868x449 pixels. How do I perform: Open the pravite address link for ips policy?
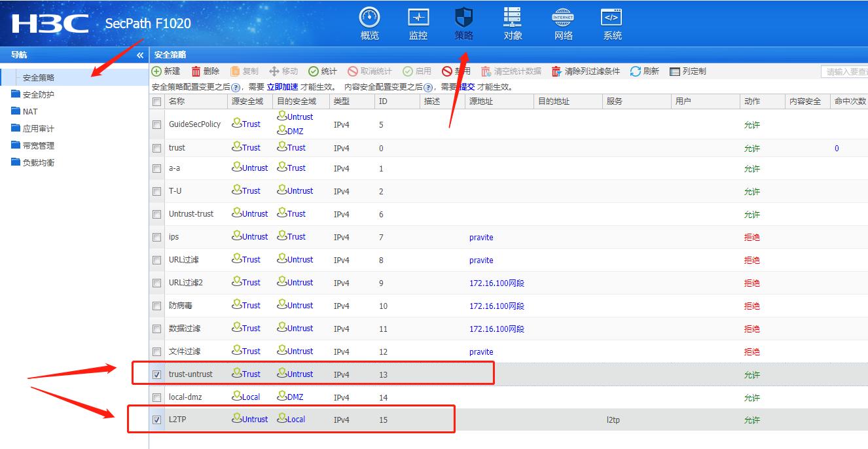point(480,237)
